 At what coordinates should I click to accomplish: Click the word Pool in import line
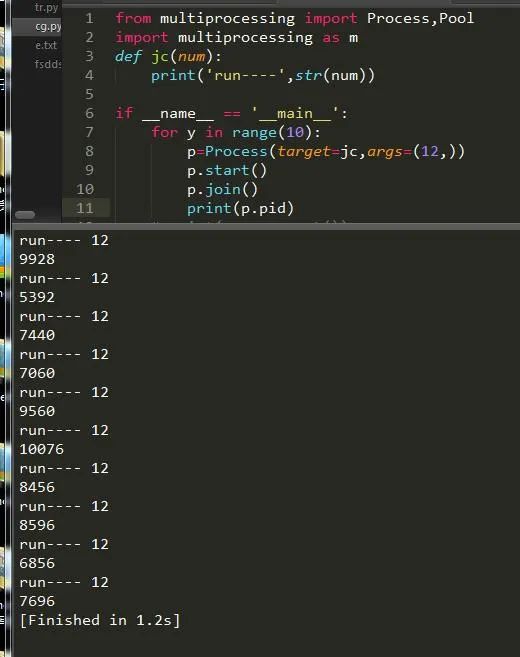456,18
